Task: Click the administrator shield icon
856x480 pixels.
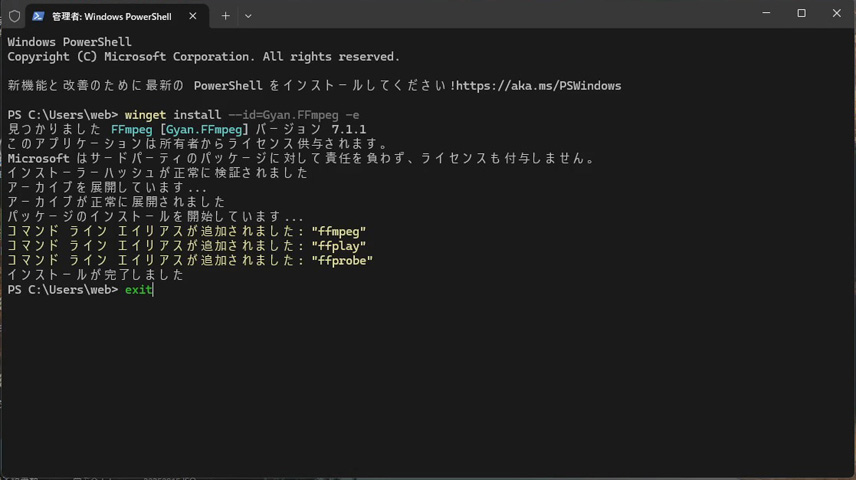Action: pyautogui.click(x=14, y=16)
